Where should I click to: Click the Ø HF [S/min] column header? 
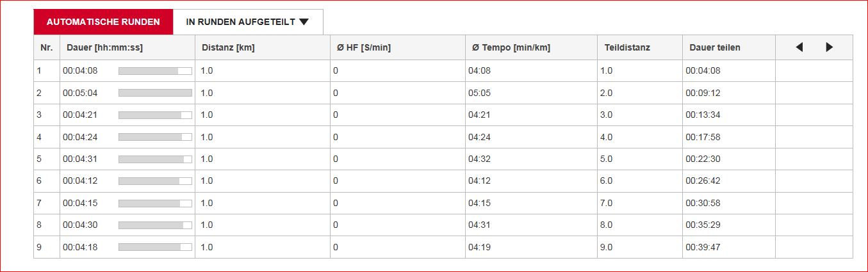point(364,47)
